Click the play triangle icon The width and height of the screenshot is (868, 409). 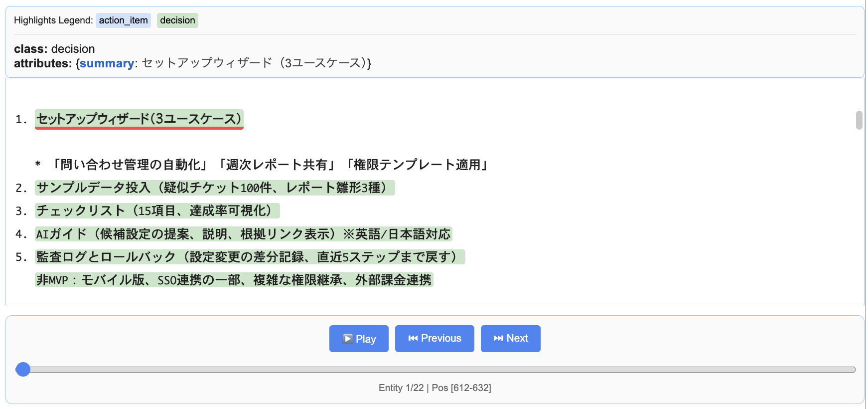click(x=348, y=339)
